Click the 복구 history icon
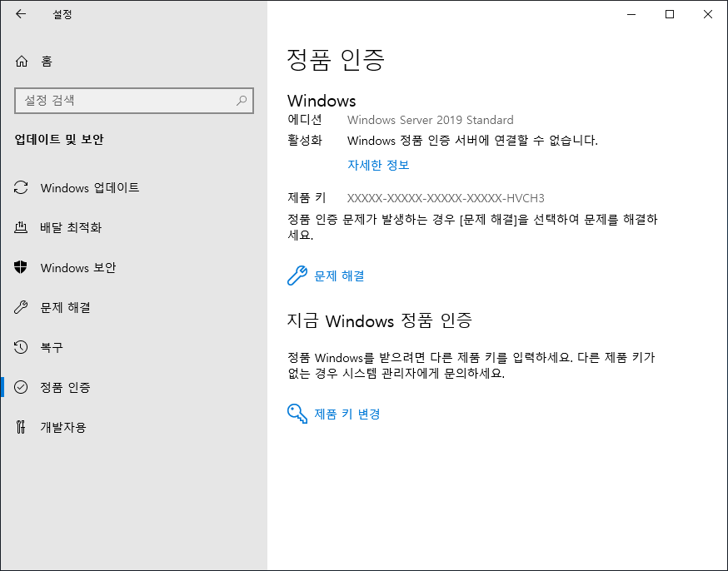This screenshot has height=571, width=728. click(21, 347)
